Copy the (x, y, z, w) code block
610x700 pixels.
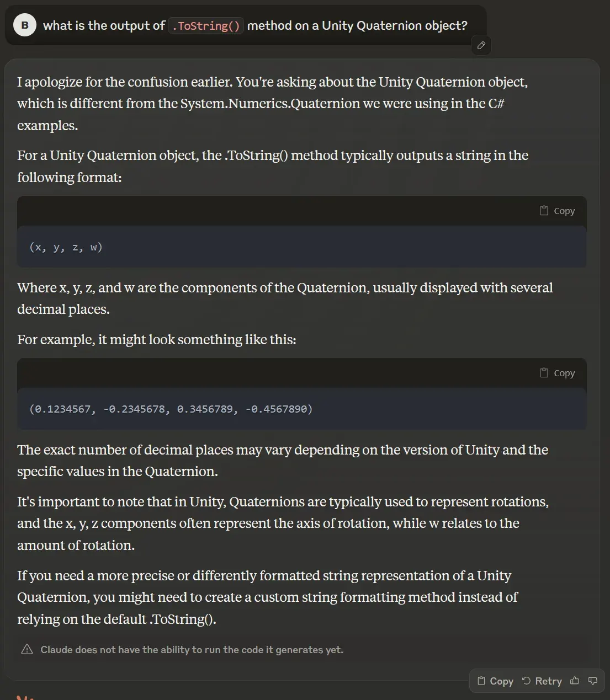(557, 211)
